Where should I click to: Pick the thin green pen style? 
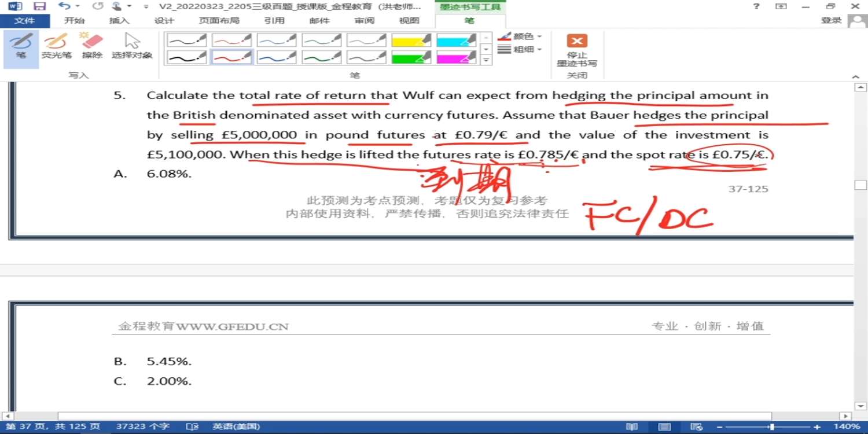point(322,40)
